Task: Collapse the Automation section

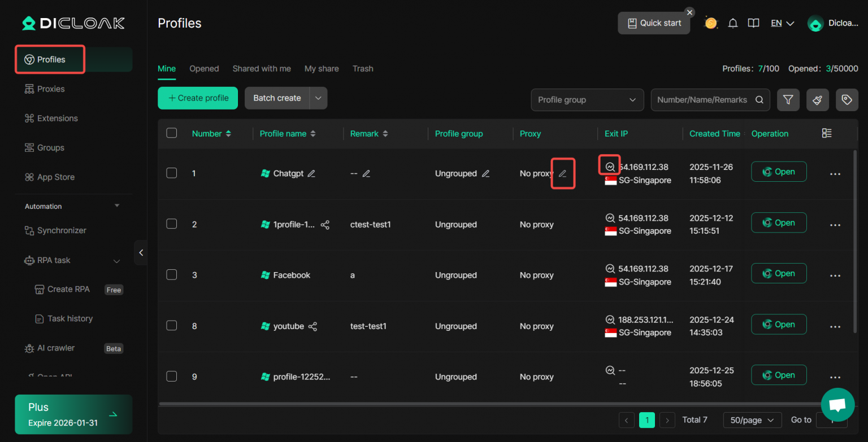Action: click(117, 206)
